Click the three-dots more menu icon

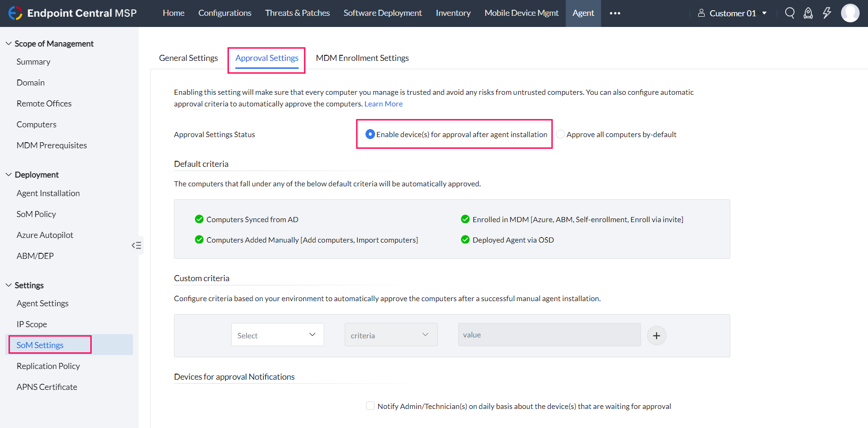pos(615,13)
